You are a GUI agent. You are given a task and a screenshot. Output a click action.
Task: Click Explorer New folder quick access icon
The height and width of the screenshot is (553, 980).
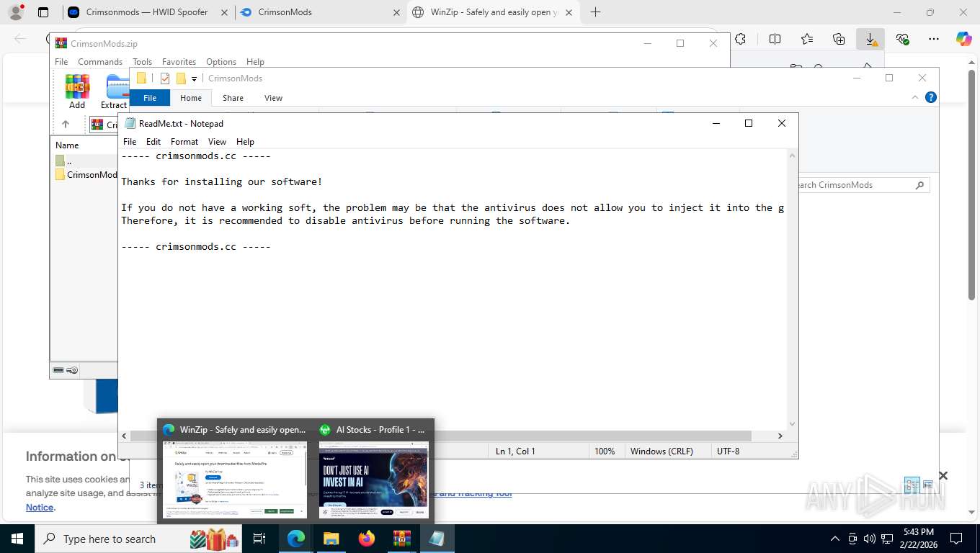(x=181, y=78)
